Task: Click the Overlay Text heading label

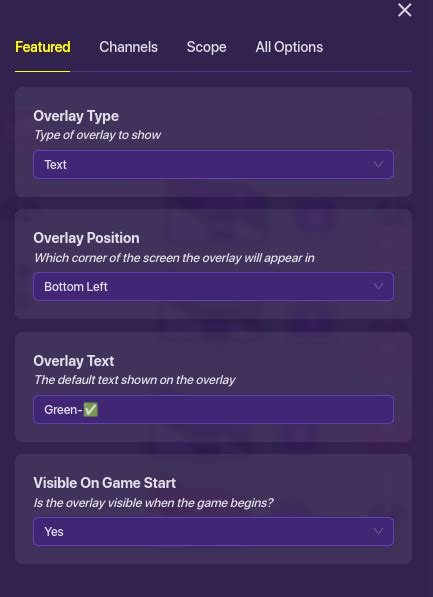Action: (x=73, y=361)
